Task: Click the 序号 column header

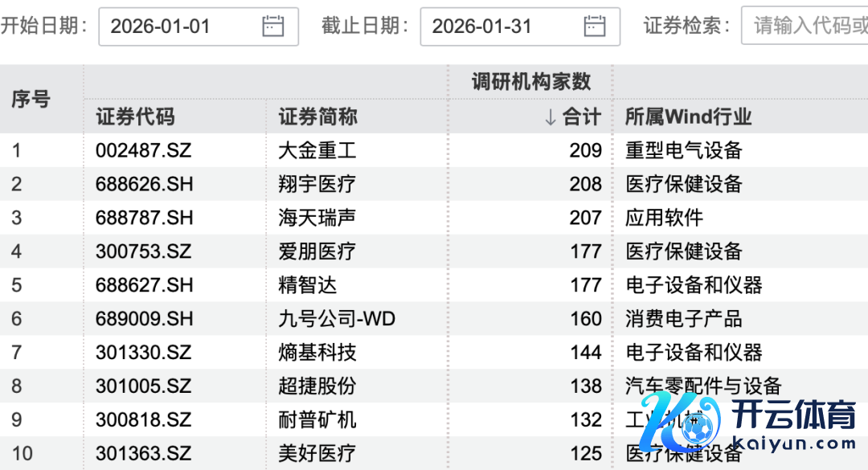Action: (x=31, y=100)
